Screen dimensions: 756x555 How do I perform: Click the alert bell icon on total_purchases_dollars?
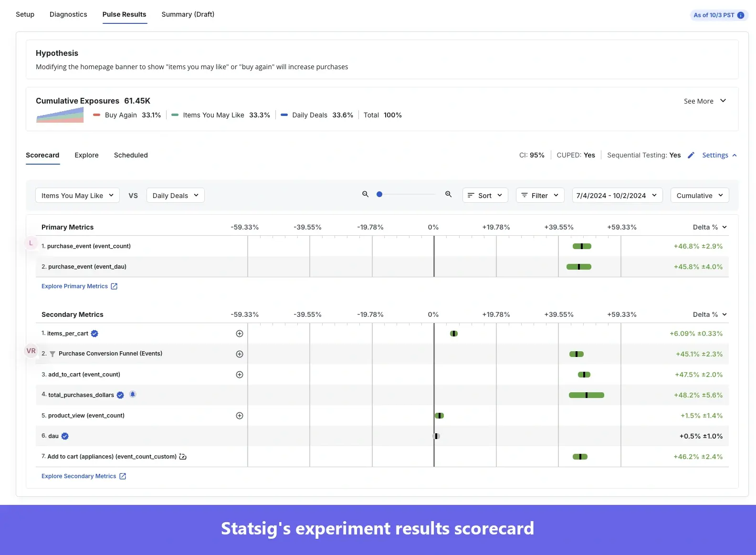click(x=133, y=394)
